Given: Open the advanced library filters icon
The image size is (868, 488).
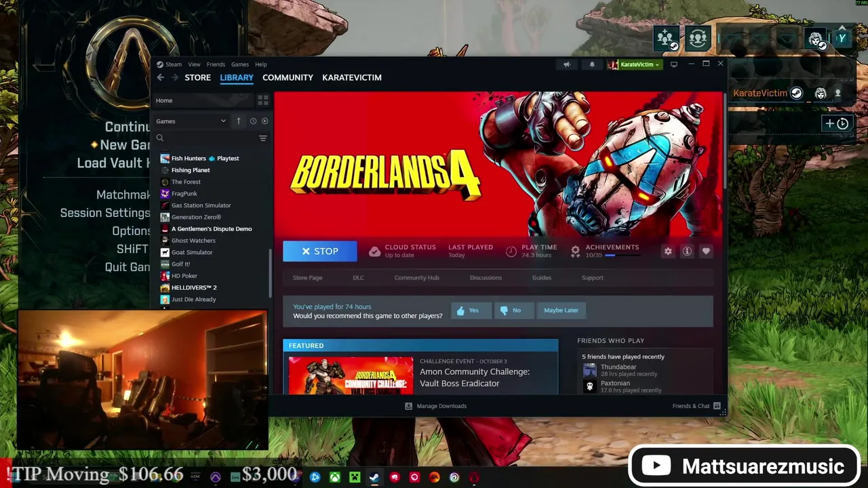Looking at the screenshot, I should click(263, 138).
